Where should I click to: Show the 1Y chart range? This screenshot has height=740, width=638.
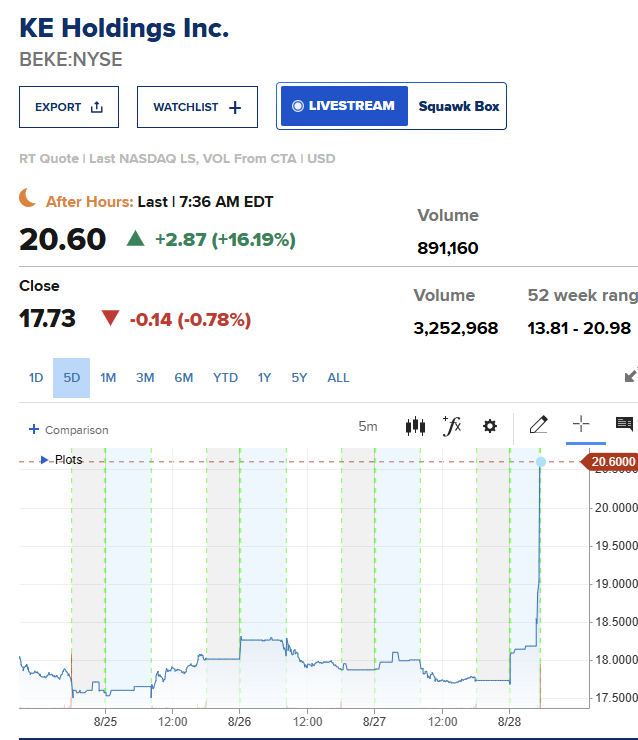264,378
